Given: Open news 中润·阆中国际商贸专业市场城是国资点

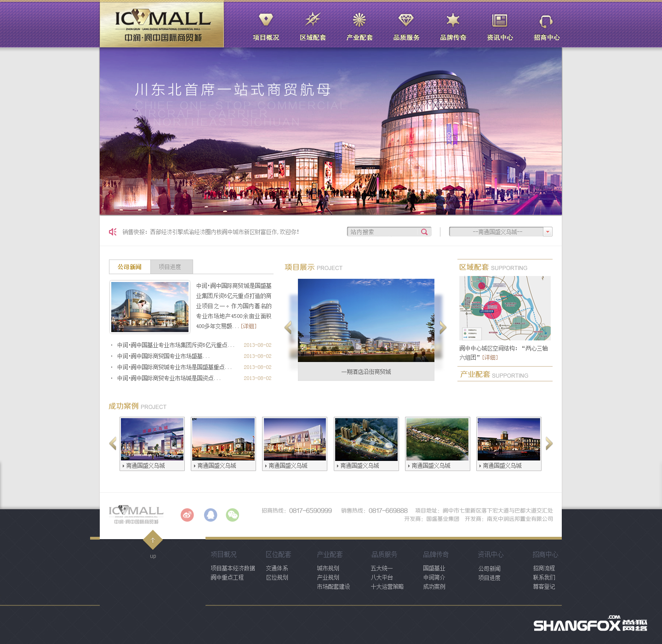Looking at the screenshot, I should [169, 378].
